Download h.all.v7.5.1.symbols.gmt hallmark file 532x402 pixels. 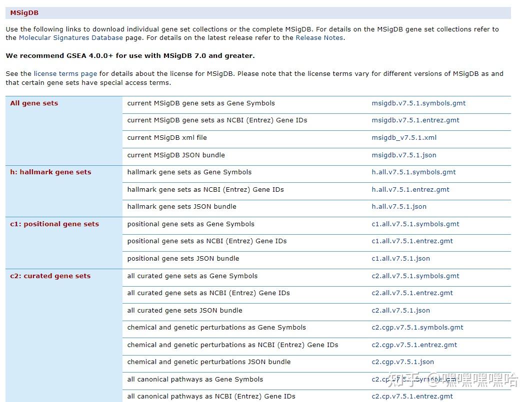413,172
